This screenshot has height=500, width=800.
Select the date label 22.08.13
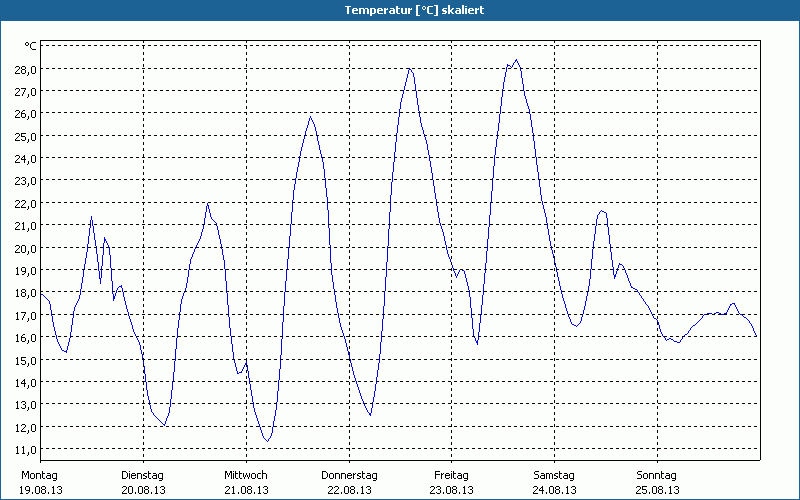click(349, 490)
